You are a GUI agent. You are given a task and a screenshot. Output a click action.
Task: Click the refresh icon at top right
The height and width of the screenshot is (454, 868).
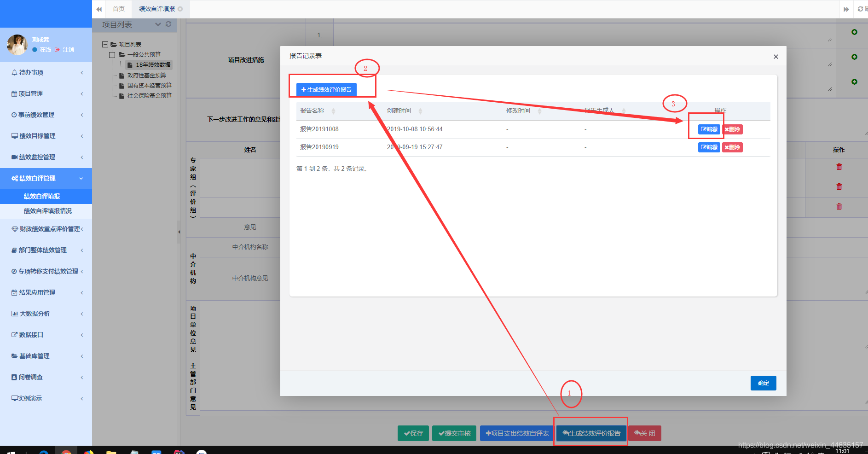point(861,9)
